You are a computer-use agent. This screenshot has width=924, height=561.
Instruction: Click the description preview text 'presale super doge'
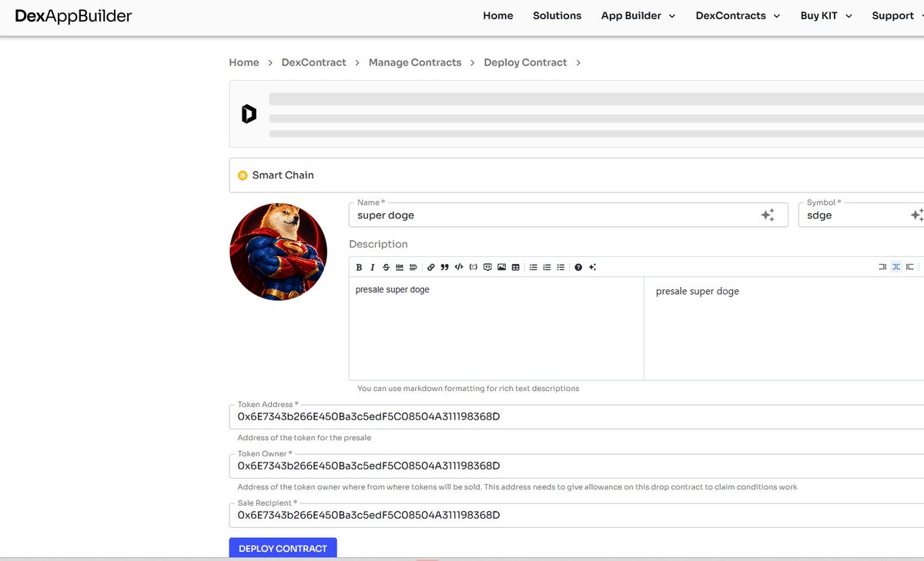(698, 292)
